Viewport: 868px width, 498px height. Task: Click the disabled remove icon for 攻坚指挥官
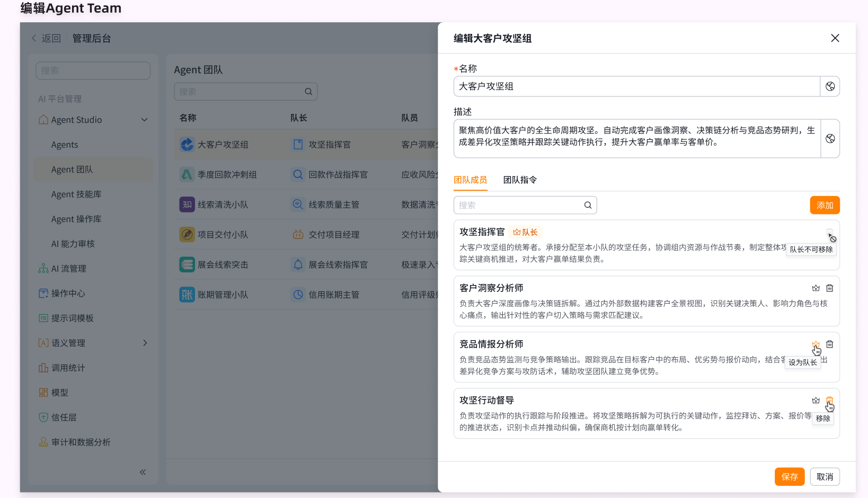click(830, 232)
